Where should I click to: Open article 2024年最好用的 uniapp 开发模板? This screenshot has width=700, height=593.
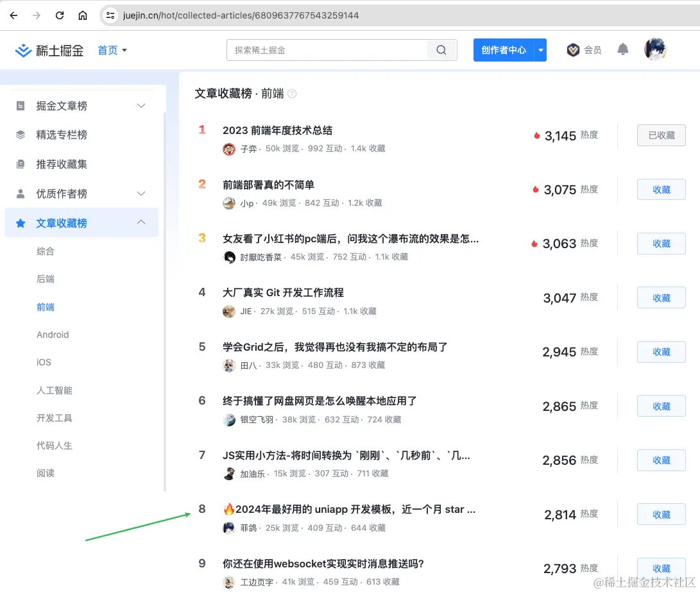tap(349, 510)
